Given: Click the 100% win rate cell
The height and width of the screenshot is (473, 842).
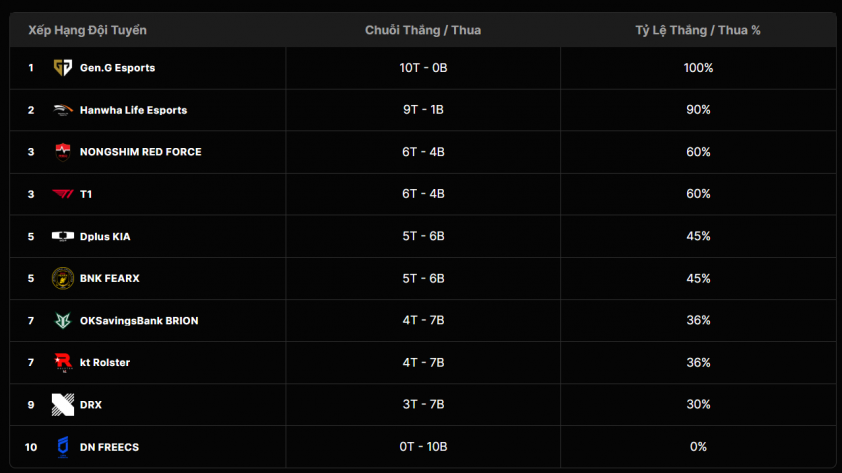Looking at the screenshot, I should [698, 68].
